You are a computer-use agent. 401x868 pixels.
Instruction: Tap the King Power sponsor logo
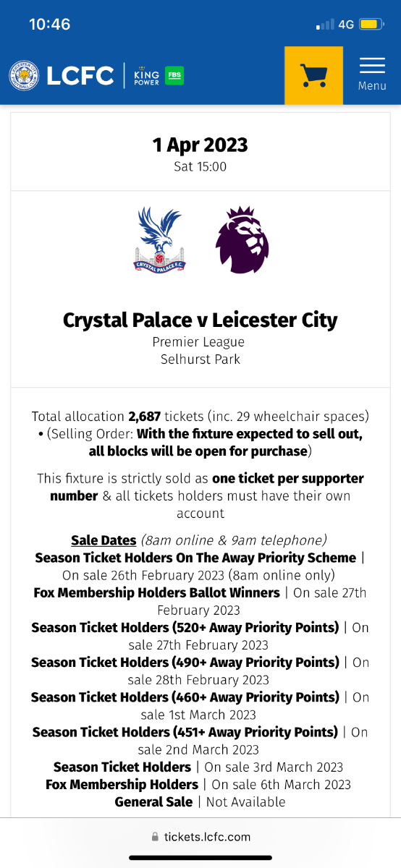(146, 76)
